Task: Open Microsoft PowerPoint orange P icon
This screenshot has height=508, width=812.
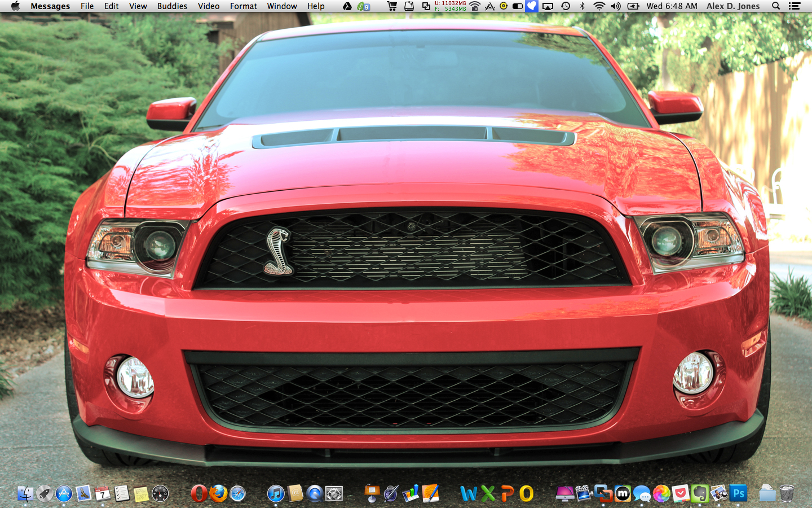Action: point(507,494)
